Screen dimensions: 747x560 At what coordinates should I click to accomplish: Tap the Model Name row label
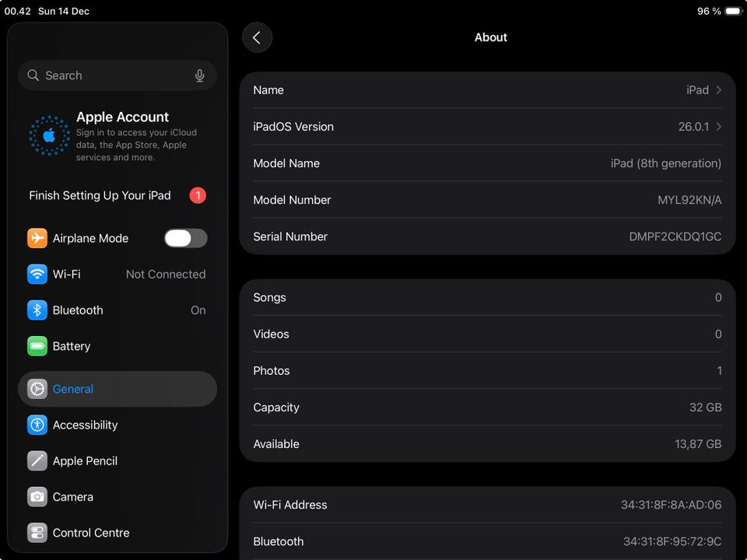coord(286,163)
